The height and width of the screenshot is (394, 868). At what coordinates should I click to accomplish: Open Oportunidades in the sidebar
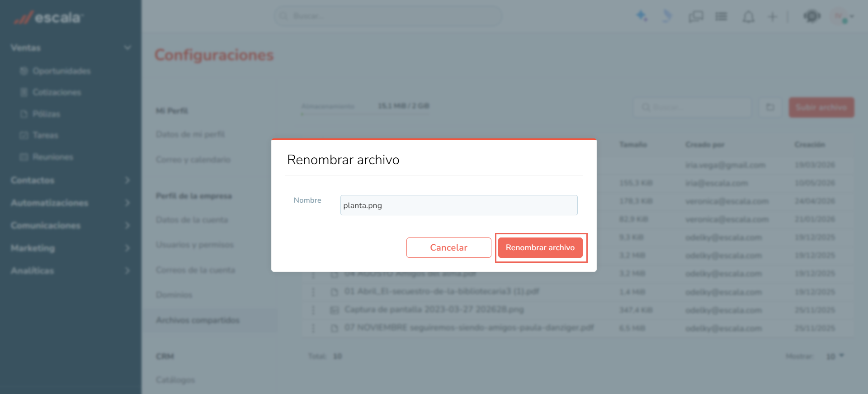click(x=61, y=71)
